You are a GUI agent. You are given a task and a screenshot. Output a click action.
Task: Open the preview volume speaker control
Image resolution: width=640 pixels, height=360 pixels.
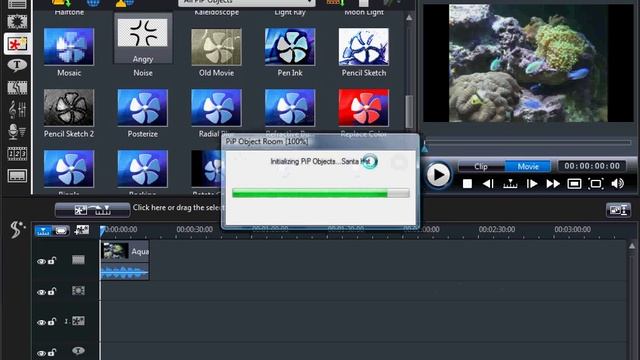618,184
